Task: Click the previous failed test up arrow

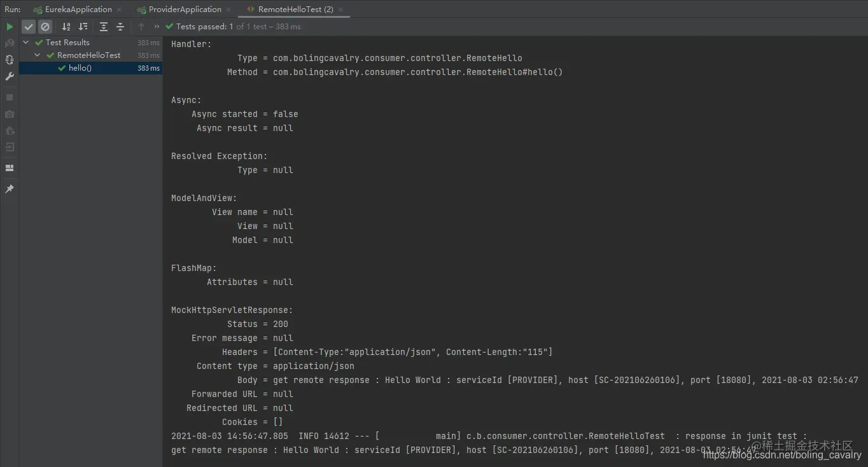Action: [x=141, y=27]
